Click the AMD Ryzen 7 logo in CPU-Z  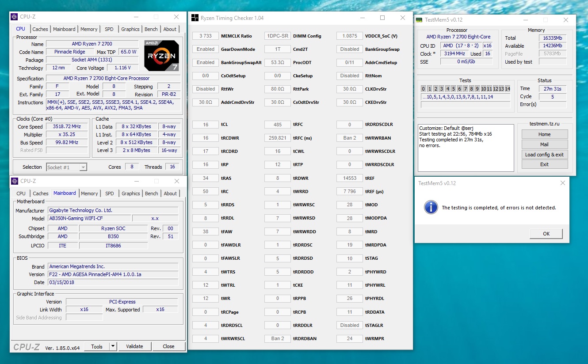pyautogui.click(x=161, y=55)
